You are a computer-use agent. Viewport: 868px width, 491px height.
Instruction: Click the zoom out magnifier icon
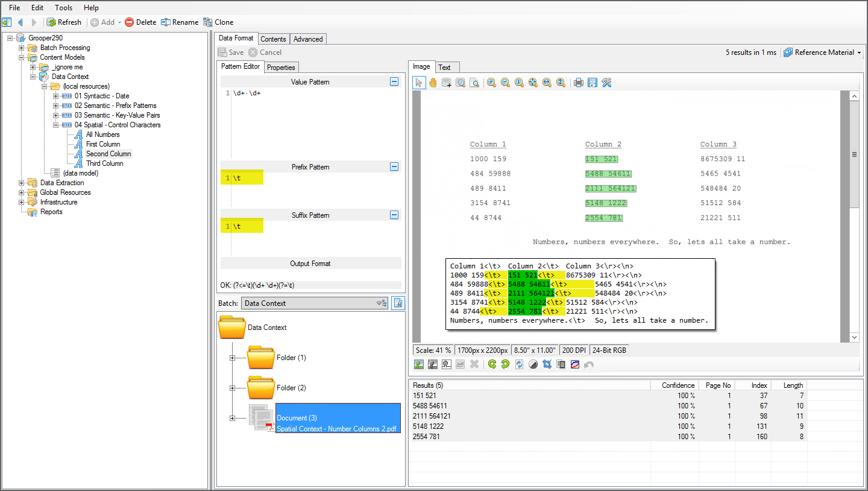[x=505, y=83]
